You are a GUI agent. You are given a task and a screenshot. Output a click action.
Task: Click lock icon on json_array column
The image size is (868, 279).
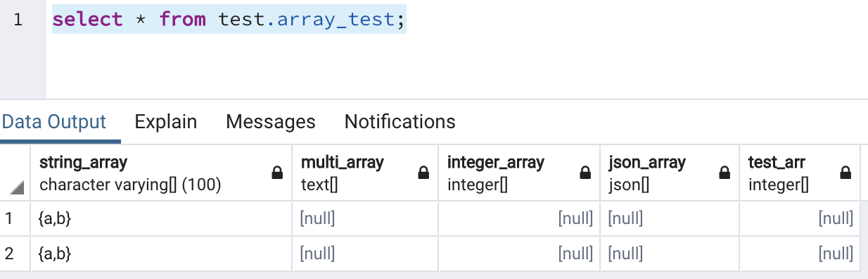coord(725,173)
